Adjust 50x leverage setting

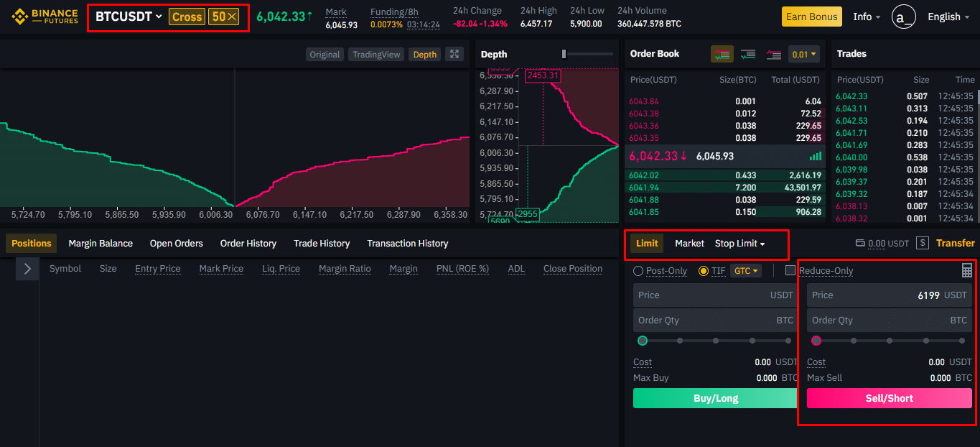[224, 17]
